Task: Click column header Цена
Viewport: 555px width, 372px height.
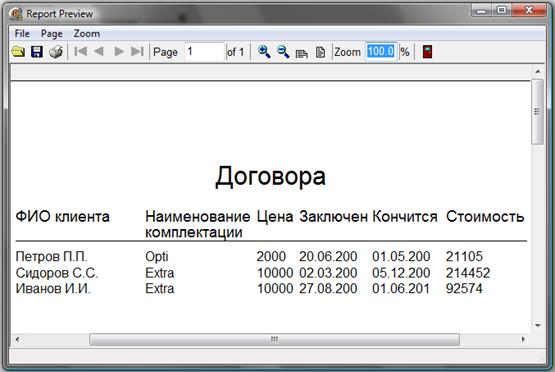Action: 275,217
